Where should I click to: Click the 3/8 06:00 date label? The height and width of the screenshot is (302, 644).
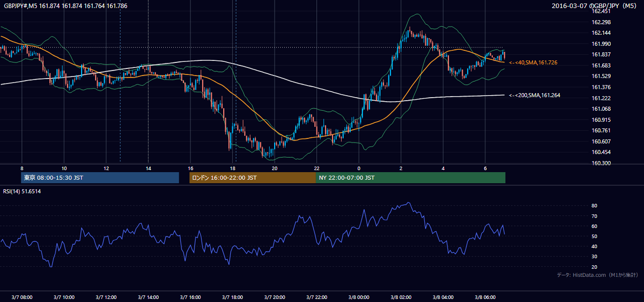485,297
